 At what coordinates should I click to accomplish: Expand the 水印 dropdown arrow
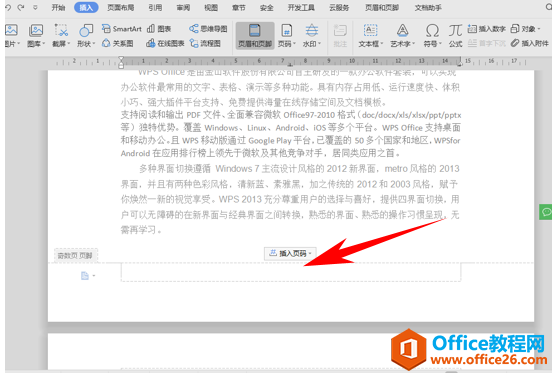319,44
